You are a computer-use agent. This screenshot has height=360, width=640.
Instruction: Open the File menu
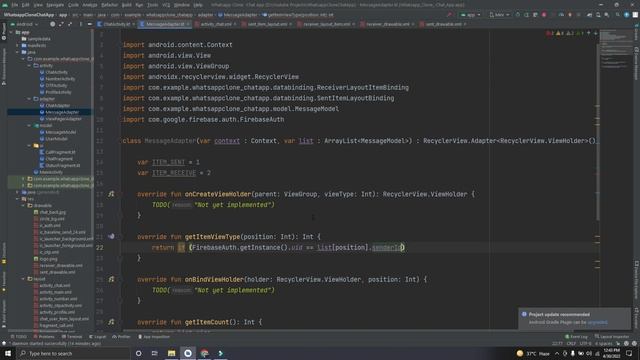click(x=15, y=5)
